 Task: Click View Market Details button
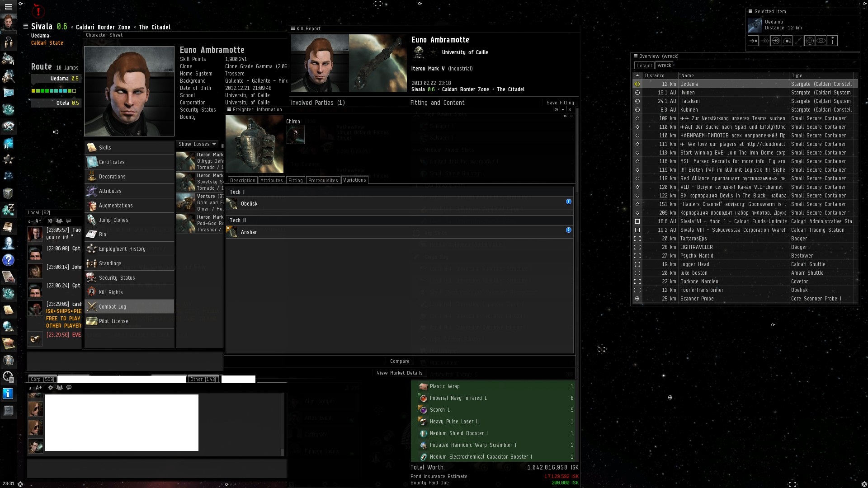tap(400, 373)
